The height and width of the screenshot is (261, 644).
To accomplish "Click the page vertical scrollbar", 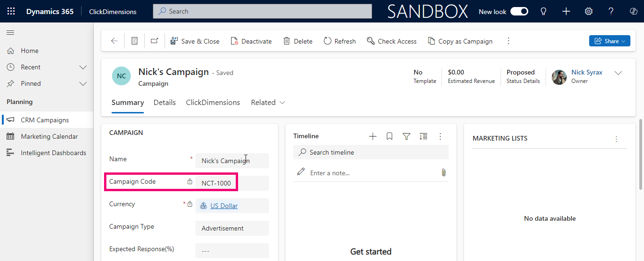I will pos(641,154).
